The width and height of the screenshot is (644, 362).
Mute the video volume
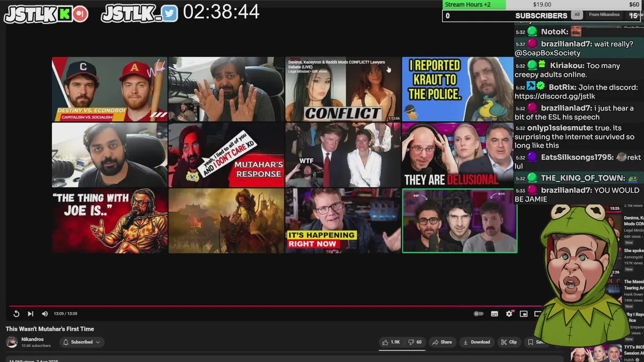point(45,314)
